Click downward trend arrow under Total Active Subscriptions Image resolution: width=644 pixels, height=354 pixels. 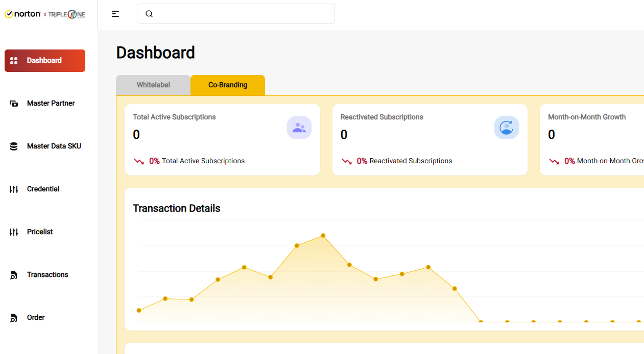click(139, 161)
